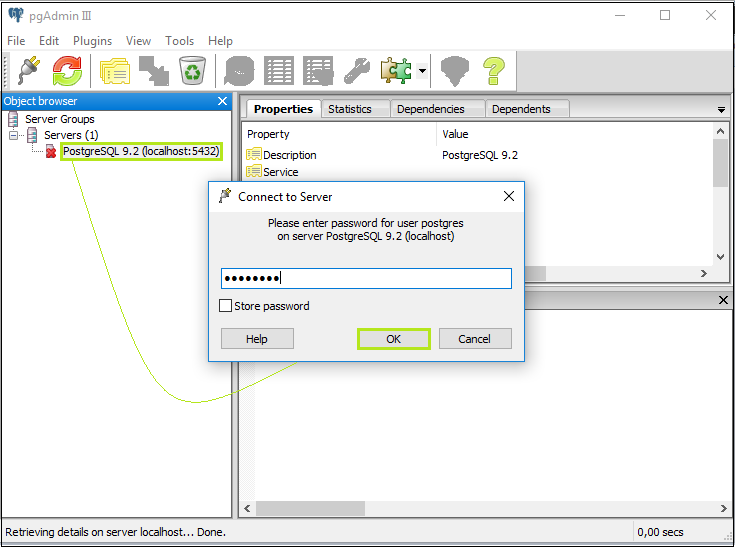The width and height of the screenshot is (735, 549).
Task: Select the Service property row label
Action: [x=281, y=172]
